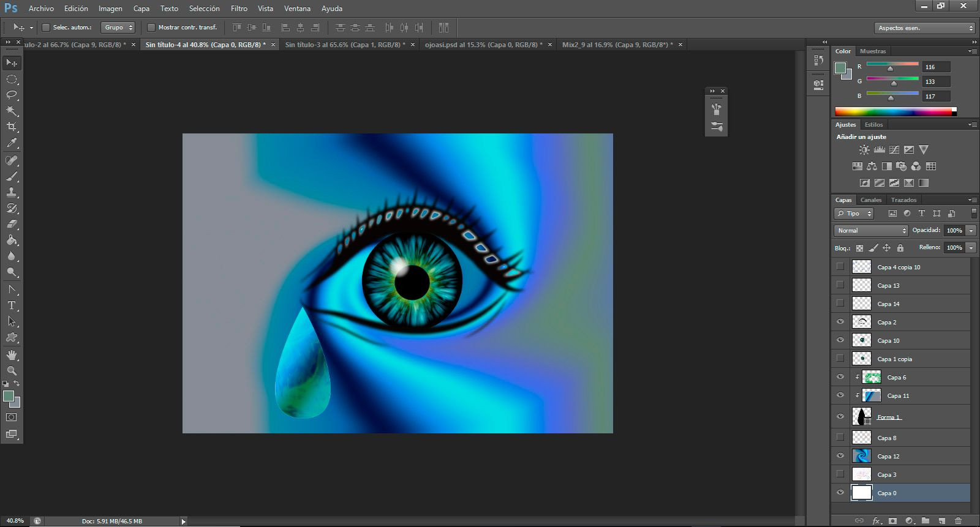Image resolution: width=980 pixels, height=527 pixels.
Task: Select the Eyedropper tool
Action: pyautogui.click(x=12, y=143)
